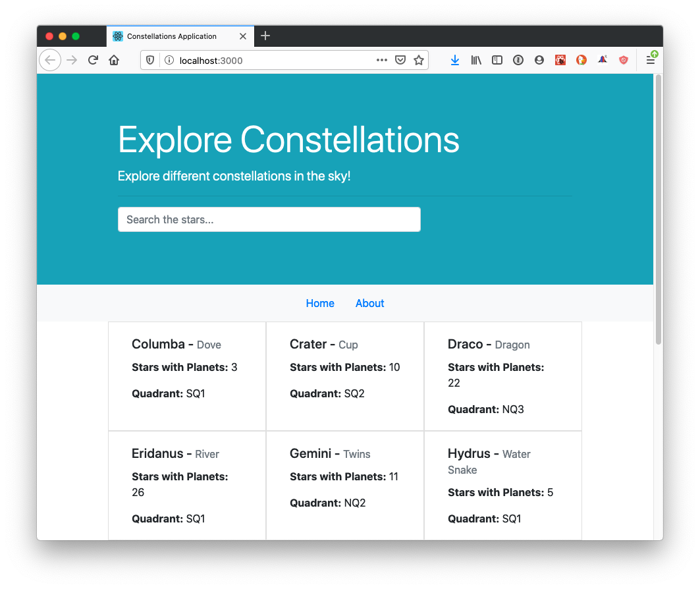
Task: Click the circular info extension icon
Action: (518, 60)
